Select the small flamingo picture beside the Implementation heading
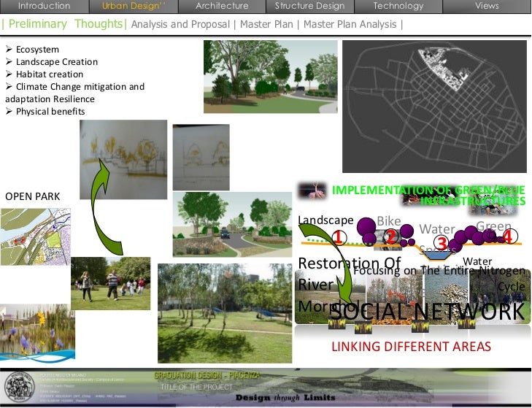532x408 pixels. (310, 191)
